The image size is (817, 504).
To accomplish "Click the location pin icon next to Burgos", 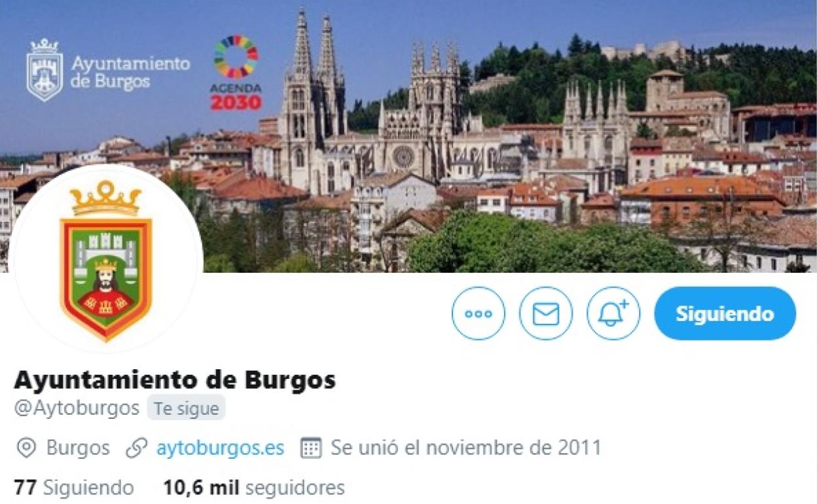I will (x=26, y=448).
